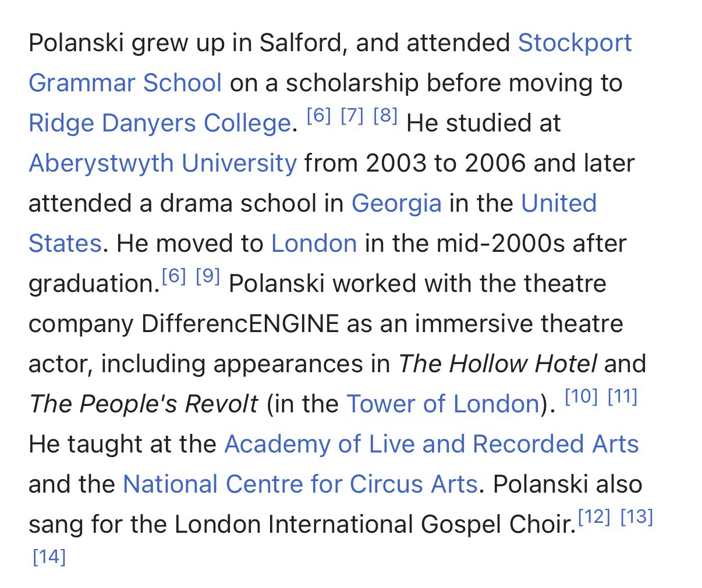Click citation 6 after the word graduation
The image size is (702, 588).
pyautogui.click(x=174, y=277)
